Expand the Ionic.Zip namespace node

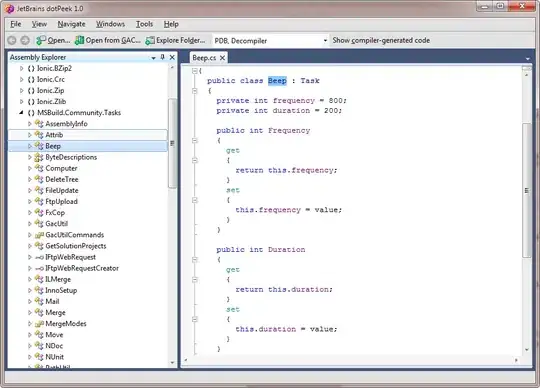click(x=21, y=90)
